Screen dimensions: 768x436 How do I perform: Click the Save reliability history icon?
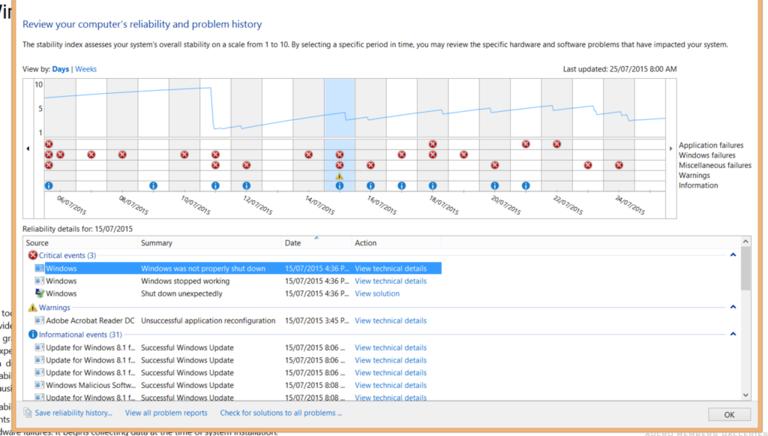pyautogui.click(x=28, y=412)
